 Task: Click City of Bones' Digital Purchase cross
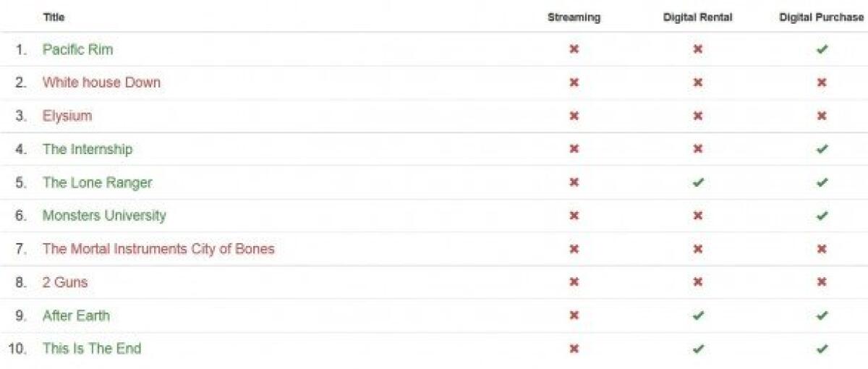coord(822,249)
